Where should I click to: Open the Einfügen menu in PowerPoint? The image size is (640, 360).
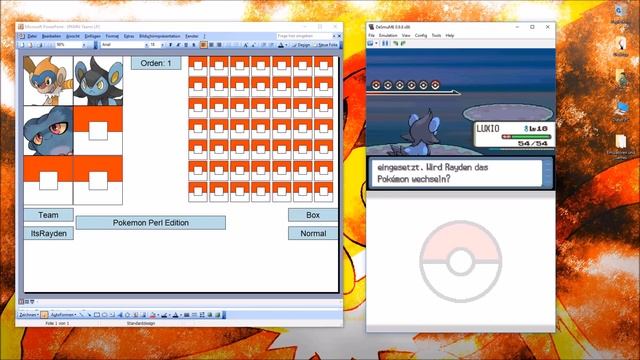click(93, 36)
